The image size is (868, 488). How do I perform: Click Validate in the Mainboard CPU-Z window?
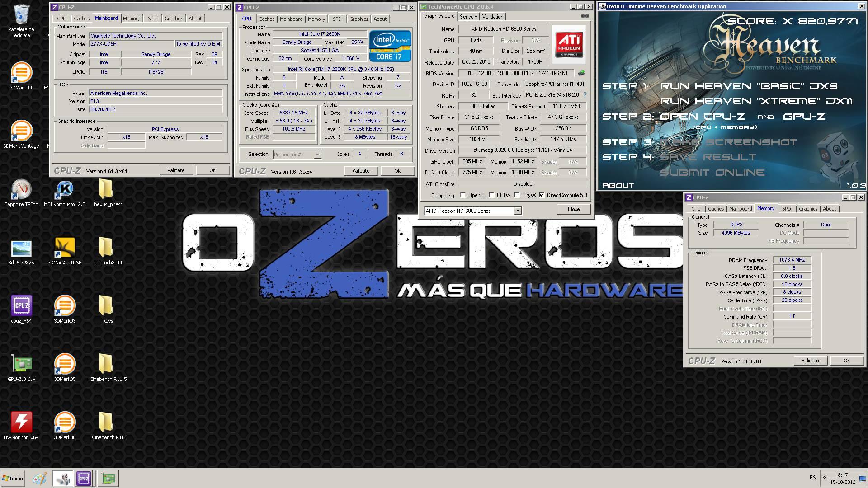176,170
